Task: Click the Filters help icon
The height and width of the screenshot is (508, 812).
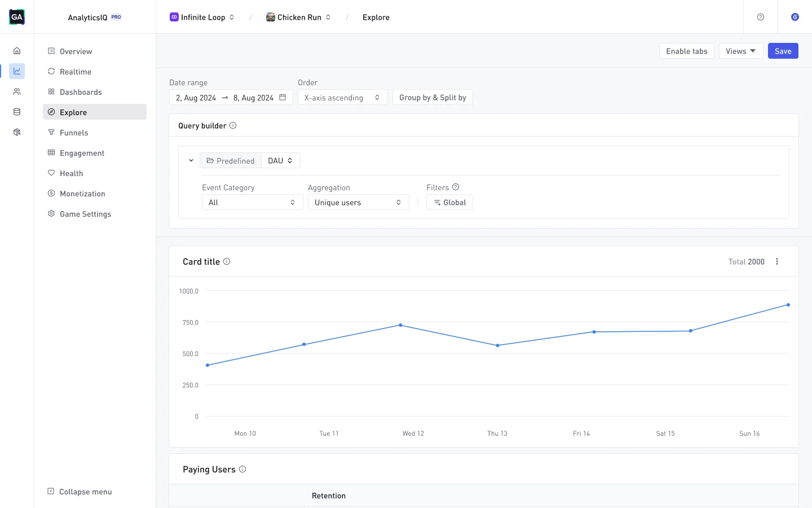Action: click(456, 187)
